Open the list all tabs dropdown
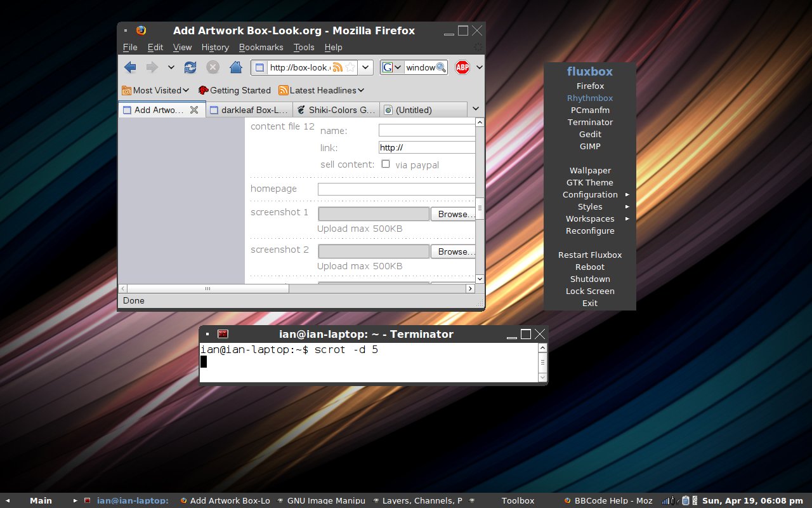Viewport: 812px width, 508px height. [476, 110]
